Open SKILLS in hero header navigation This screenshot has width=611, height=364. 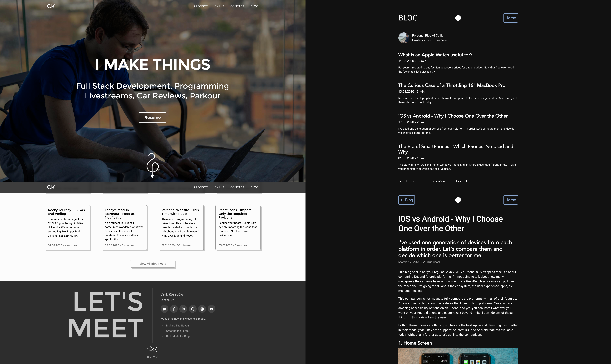[x=219, y=6]
